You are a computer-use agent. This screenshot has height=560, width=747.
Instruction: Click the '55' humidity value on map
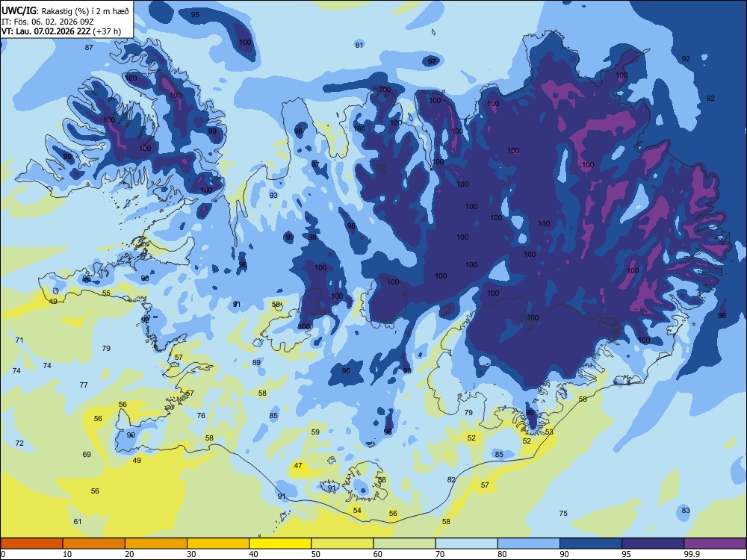click(x=106, y=293)
